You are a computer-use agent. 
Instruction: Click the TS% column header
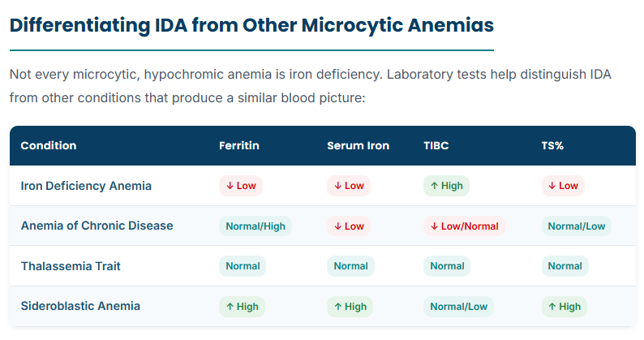pyautogui.click(x=552, y=145)
